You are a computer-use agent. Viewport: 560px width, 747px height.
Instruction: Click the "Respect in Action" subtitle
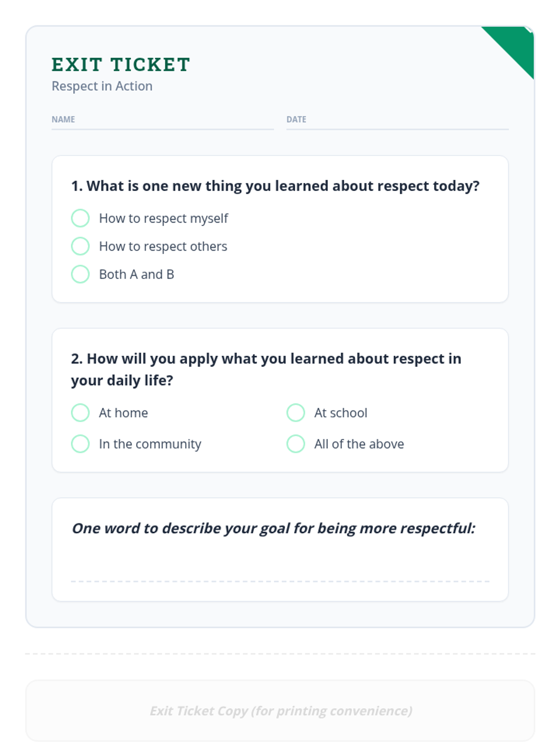(x=102, y=86)
